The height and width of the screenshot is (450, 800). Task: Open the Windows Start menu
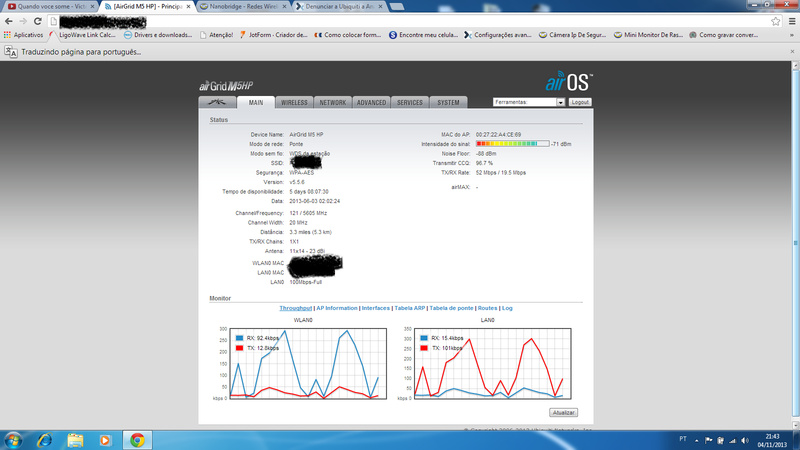coord(13,440)
